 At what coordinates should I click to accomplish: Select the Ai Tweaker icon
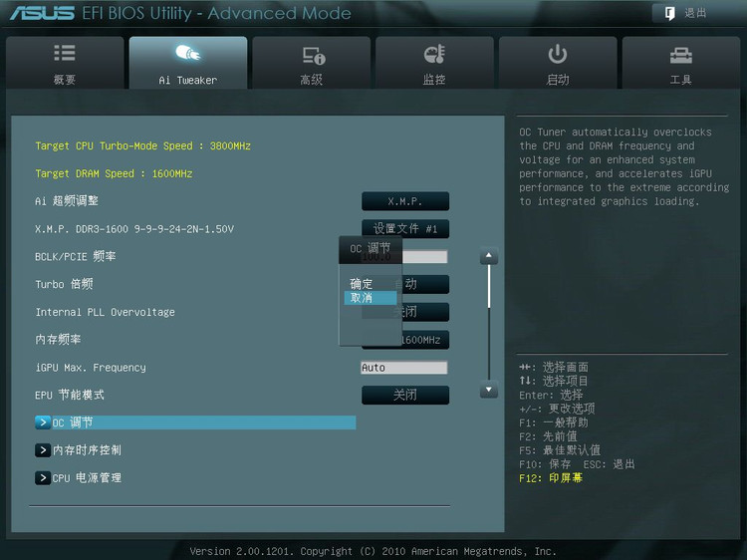click(x=187, y=55)
